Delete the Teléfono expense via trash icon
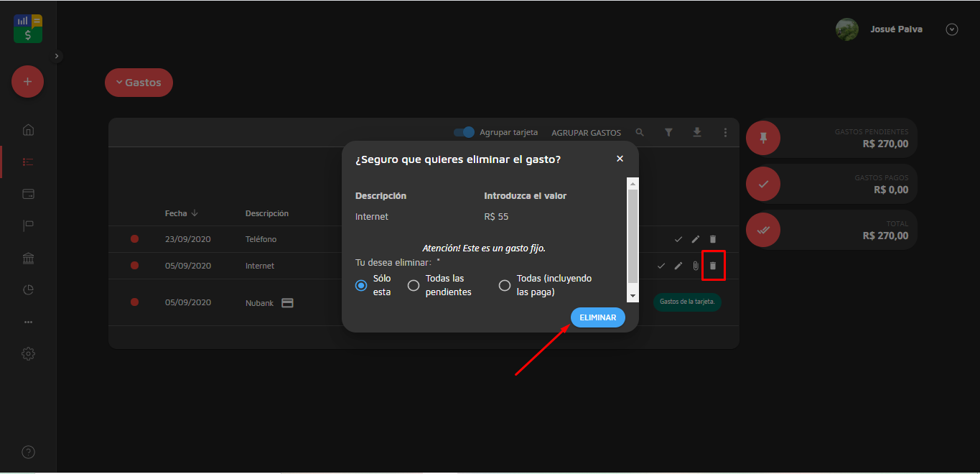This screenshot has height=474, width=980. (713, 239)
